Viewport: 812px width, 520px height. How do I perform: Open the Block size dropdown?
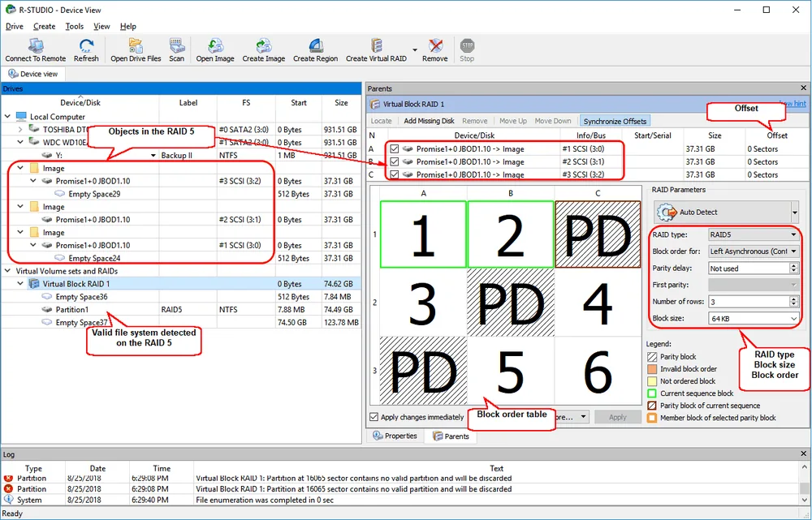click(793, 319)
